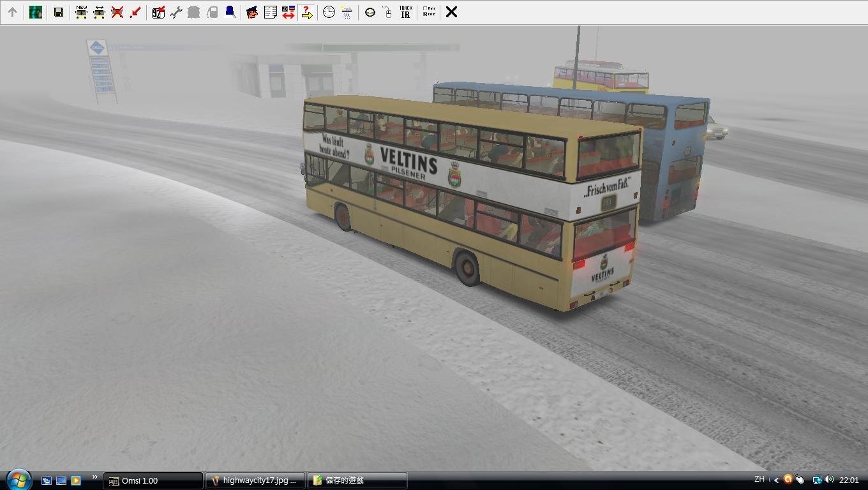Viewport: 868px width, 490px height.
Task: Click the grayed-out bus wash icon
Action: [194, 12]
